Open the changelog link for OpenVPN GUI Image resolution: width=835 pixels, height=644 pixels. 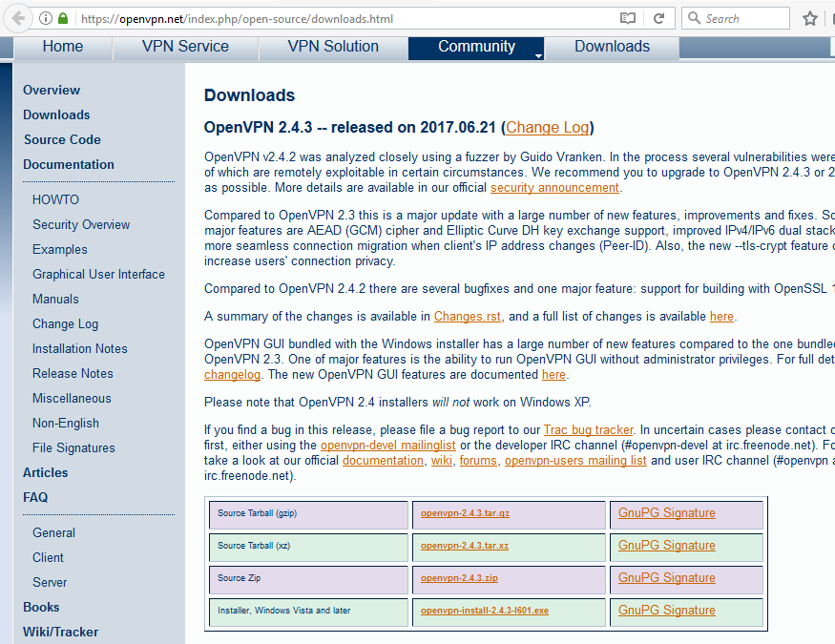tap(232, 375)
